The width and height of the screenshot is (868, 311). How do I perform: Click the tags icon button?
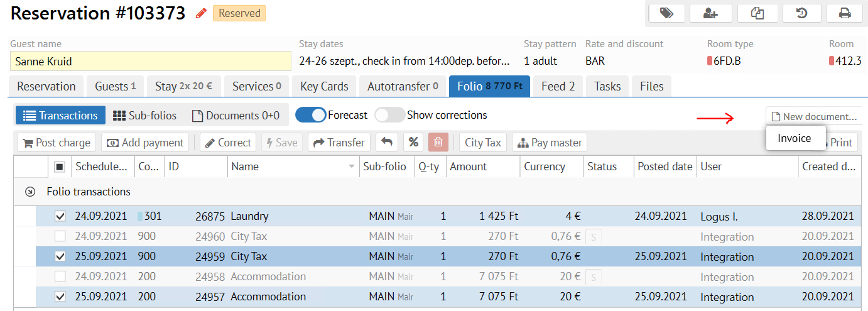pos(666,13)
